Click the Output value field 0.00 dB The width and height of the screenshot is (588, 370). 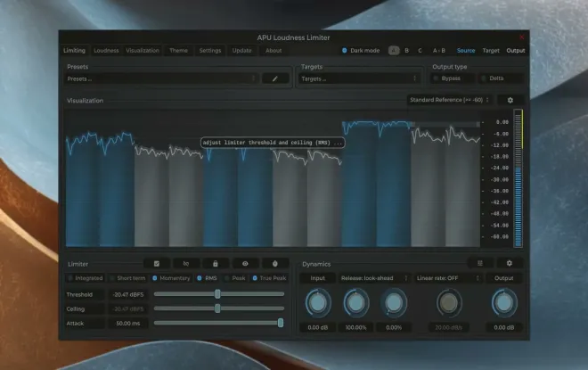504,327
